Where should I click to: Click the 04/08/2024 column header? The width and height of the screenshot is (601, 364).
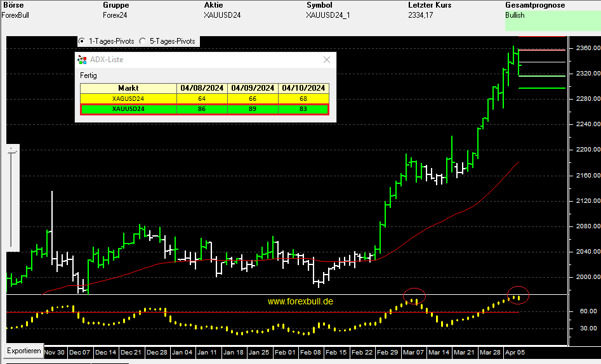pos(202,88)
